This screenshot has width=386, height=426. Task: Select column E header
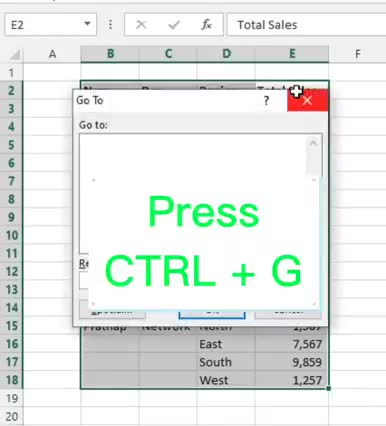pyautogui.click(x=292, y=54)
